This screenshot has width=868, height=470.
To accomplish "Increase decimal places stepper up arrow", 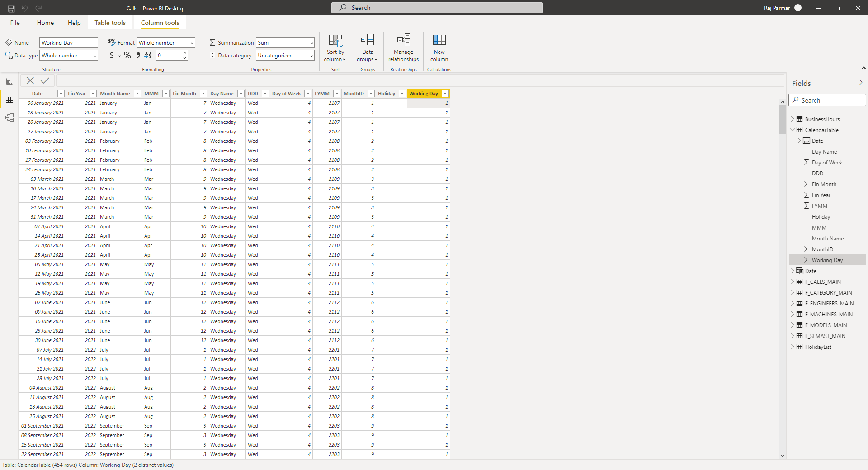I will [x=184, y=53].
